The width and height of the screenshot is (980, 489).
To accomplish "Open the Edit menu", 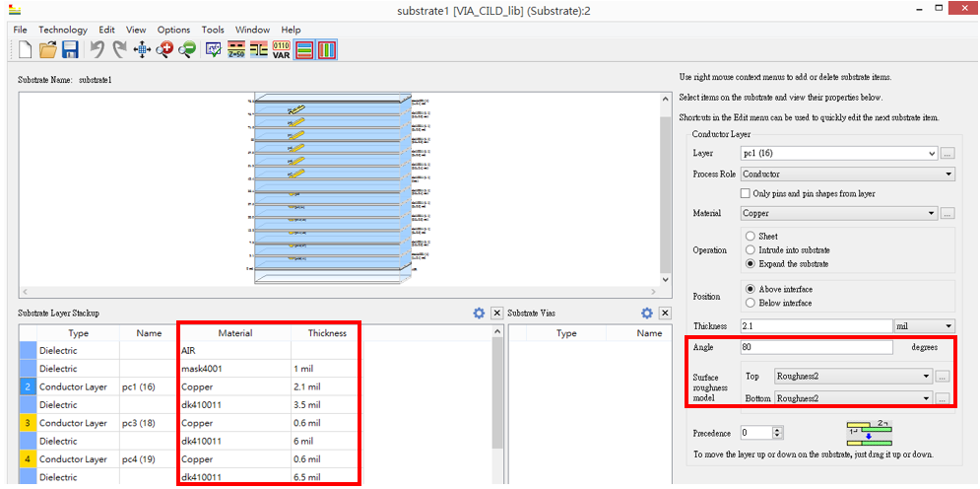I will coord(107,30).
